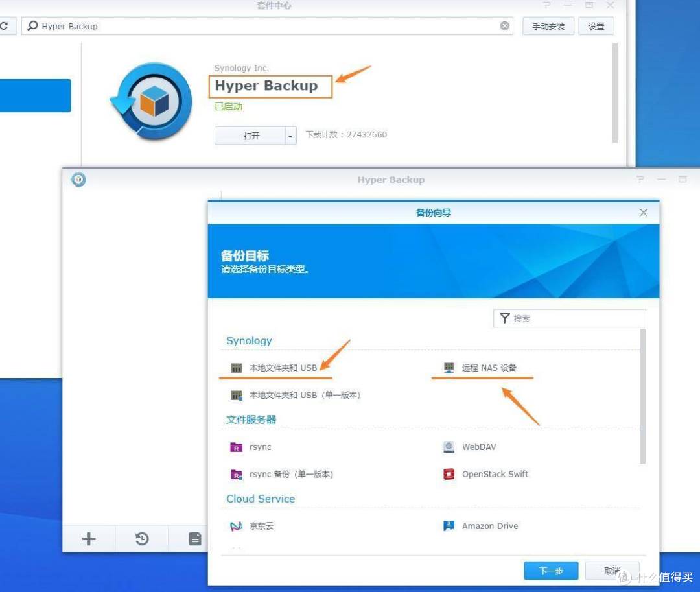700x592 pixels.
Task: Click the purple rsync folder icon
Action: [x=236, y=447]
